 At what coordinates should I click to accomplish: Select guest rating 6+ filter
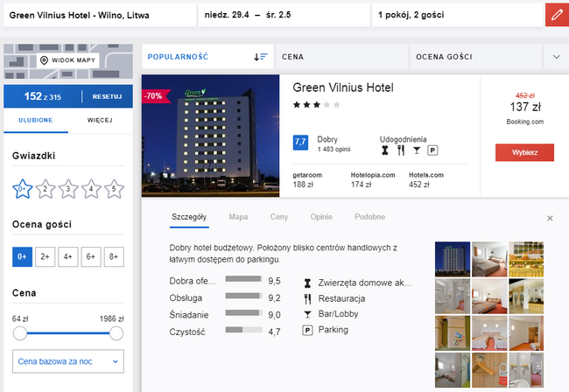coord(91,256)
